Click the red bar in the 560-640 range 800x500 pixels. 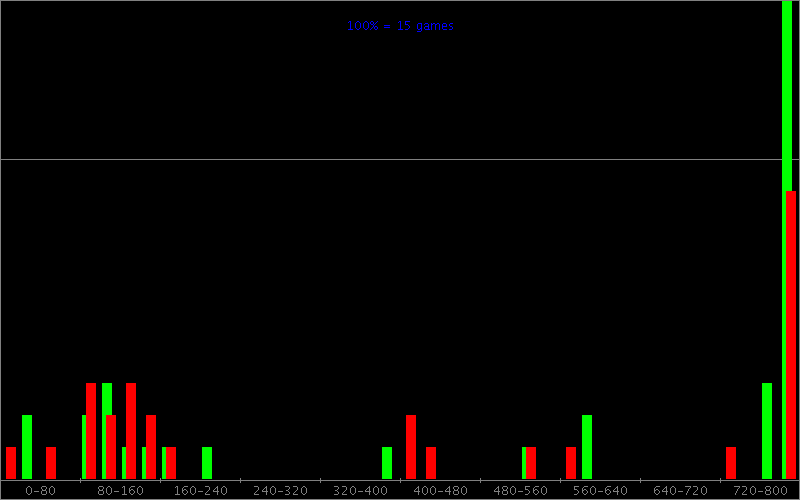coord(571,463)
